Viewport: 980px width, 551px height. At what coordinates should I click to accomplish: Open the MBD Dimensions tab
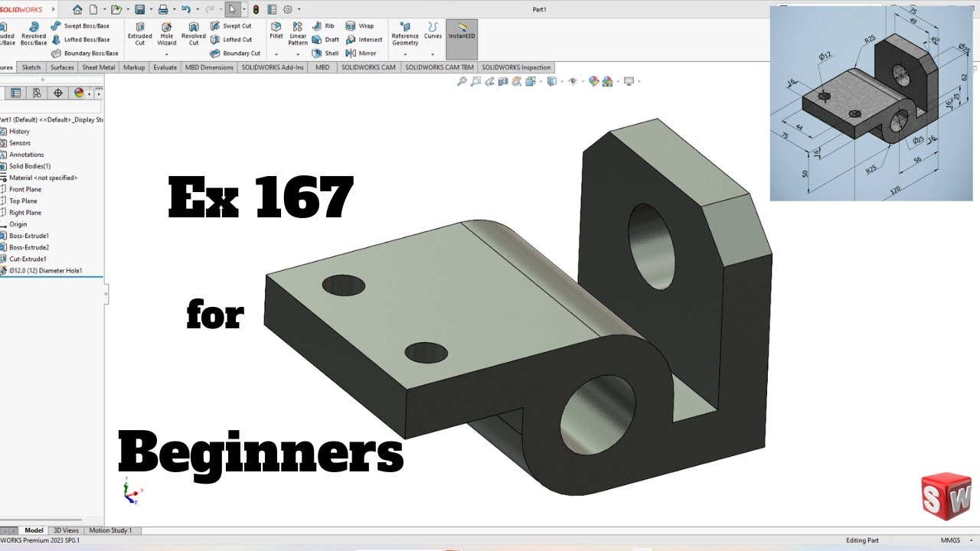[x=209, y=67]
